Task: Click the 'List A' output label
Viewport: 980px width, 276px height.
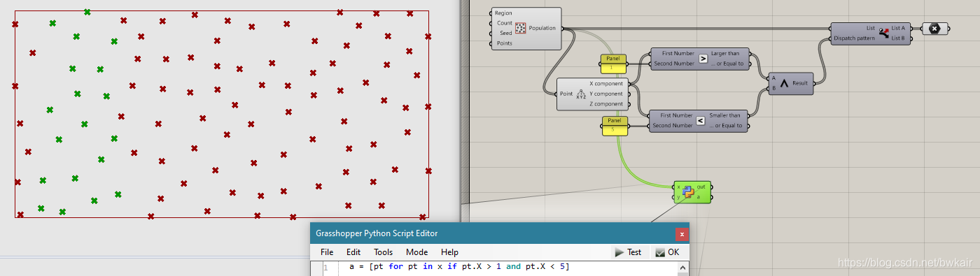Action: tap(899, 29)
